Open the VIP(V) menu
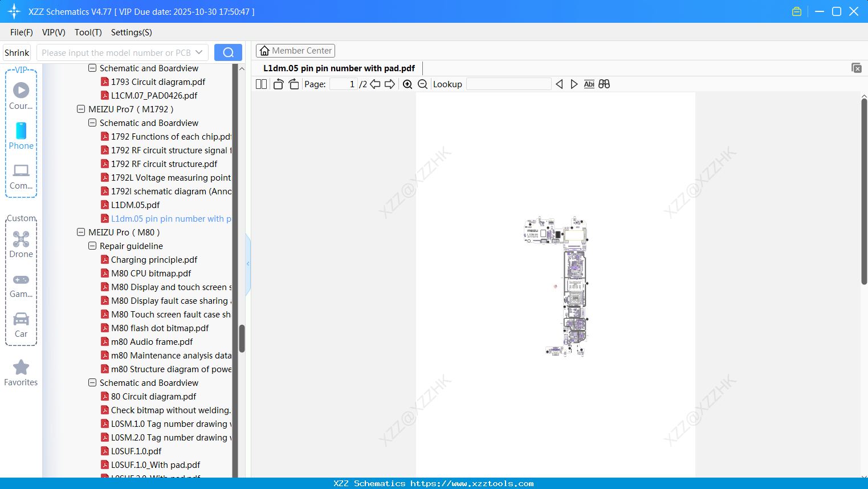The height and width of the screenshot is (489, 868). 54,32
